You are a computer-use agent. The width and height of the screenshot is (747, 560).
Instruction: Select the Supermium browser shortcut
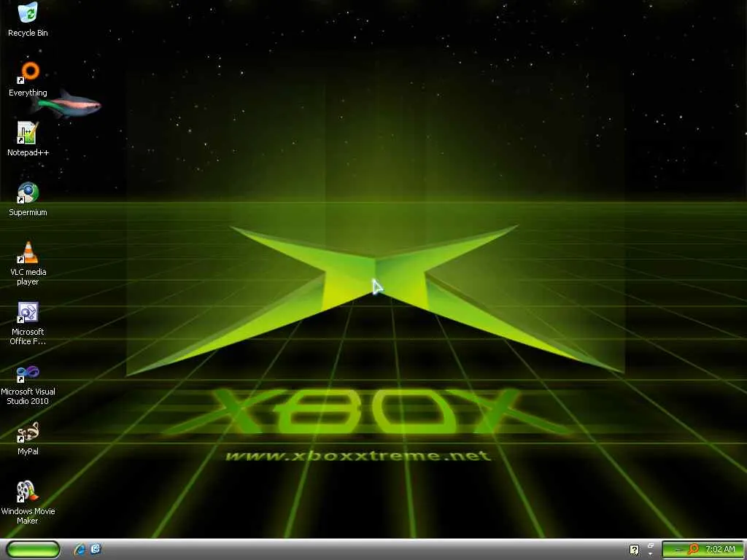[x=28, y=199]
